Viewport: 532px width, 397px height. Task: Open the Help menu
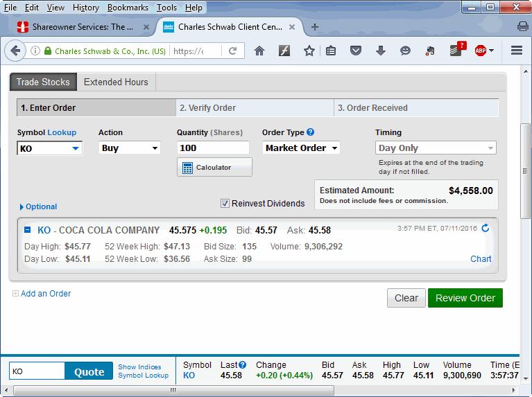coord(194,8)
